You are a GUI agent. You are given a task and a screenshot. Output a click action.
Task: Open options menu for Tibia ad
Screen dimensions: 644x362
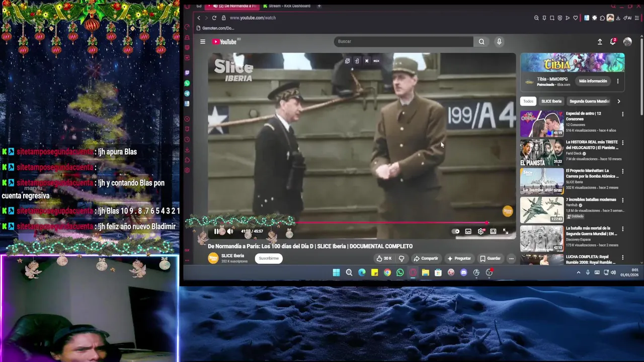[618, 81]
